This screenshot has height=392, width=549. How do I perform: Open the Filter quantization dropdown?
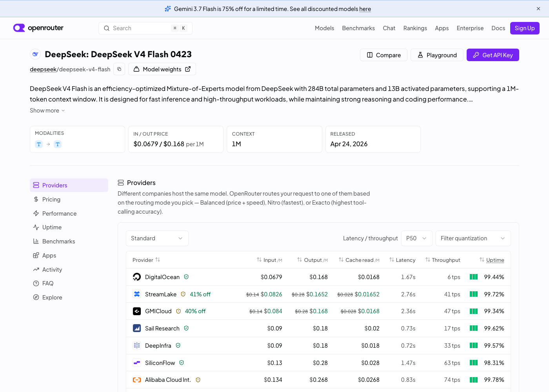click(x=473, y=238)
